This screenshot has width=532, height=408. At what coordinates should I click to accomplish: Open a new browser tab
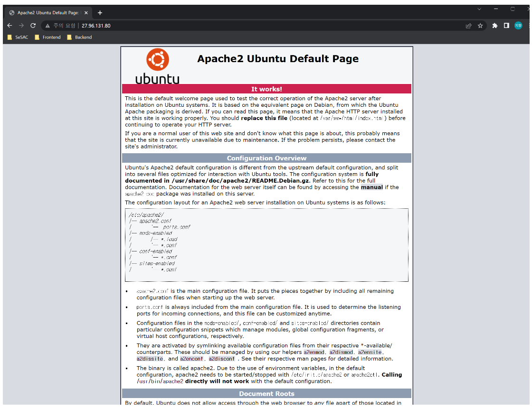tap(100, 13)
